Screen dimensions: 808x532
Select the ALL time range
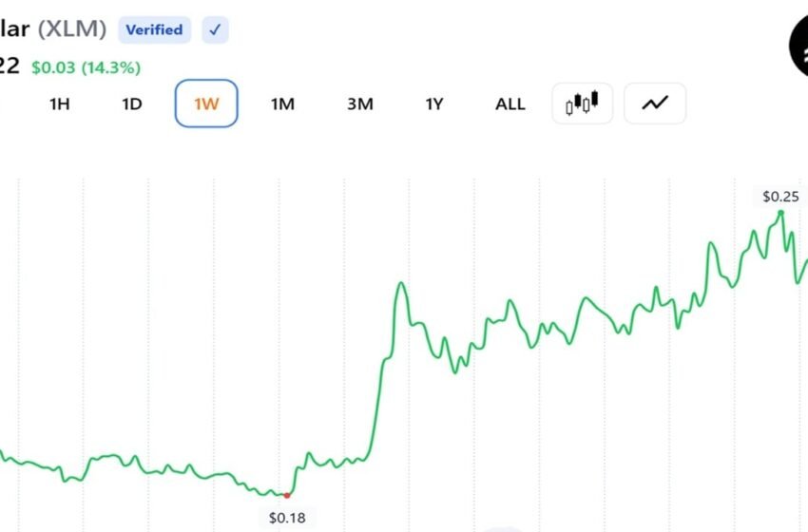click(x=510, y=104)
